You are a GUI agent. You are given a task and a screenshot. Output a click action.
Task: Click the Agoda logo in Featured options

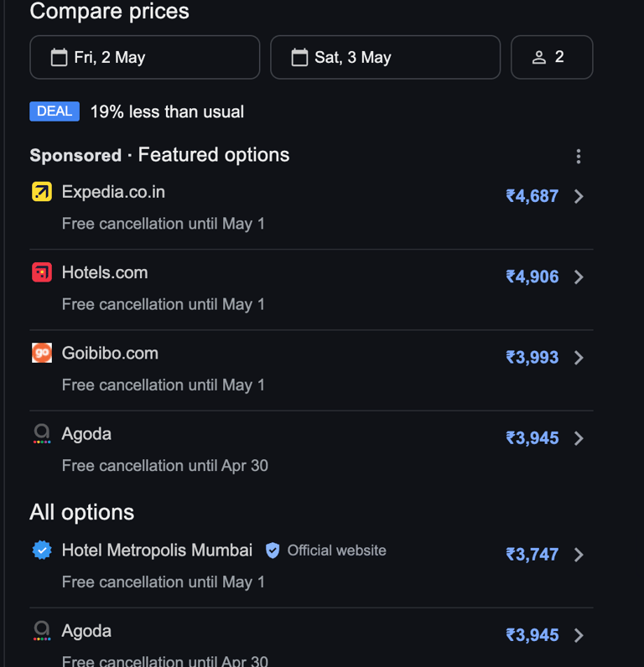click(42, 434)
